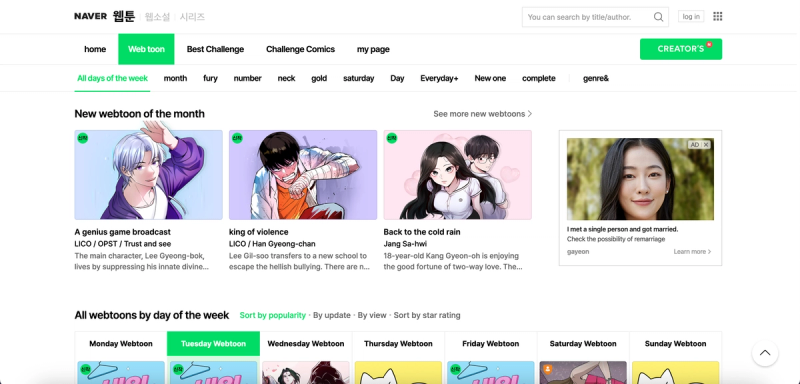Click the scroll-to-top arrow button

[764, 353]
